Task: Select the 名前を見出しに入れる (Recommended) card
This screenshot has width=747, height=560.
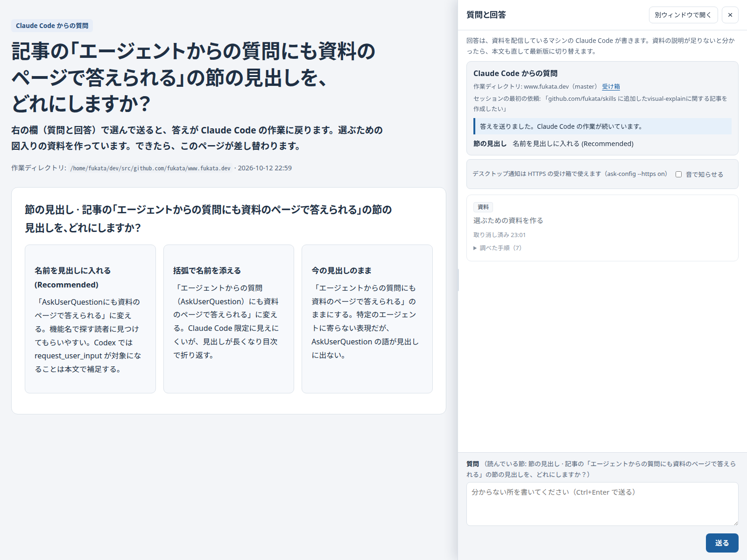Action: click(x=90, y=319)
